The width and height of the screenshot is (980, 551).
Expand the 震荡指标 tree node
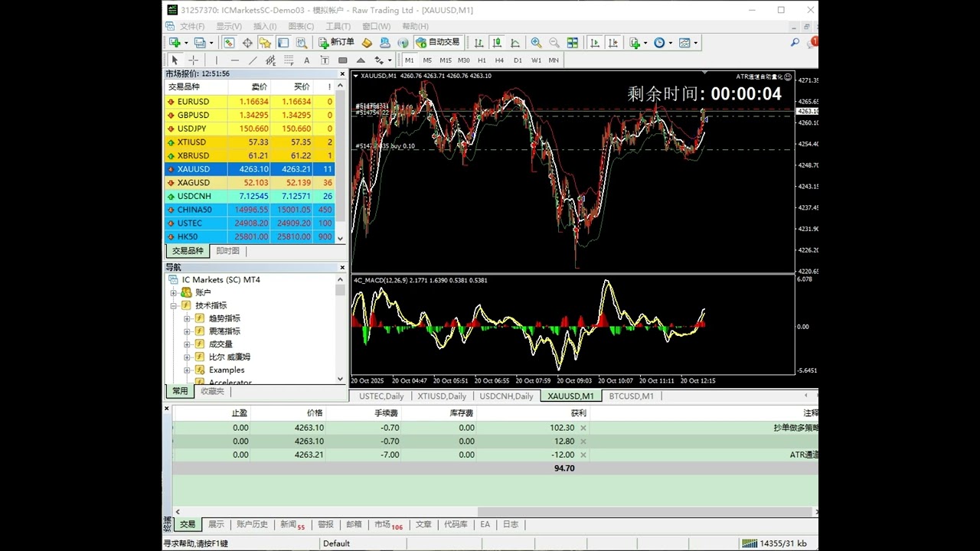click(x=187, y=331)
